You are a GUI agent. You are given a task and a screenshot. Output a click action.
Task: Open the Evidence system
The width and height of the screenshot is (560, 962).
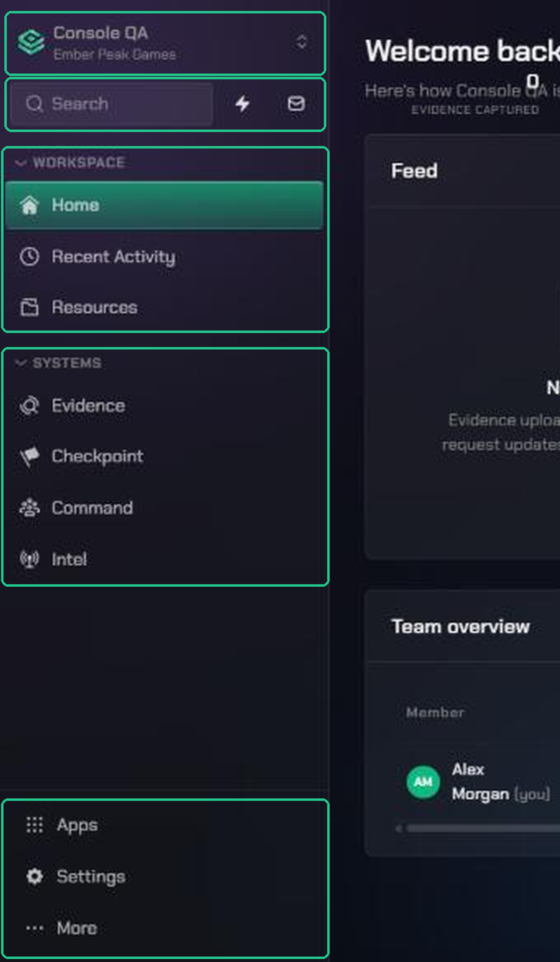coord(164,406)
